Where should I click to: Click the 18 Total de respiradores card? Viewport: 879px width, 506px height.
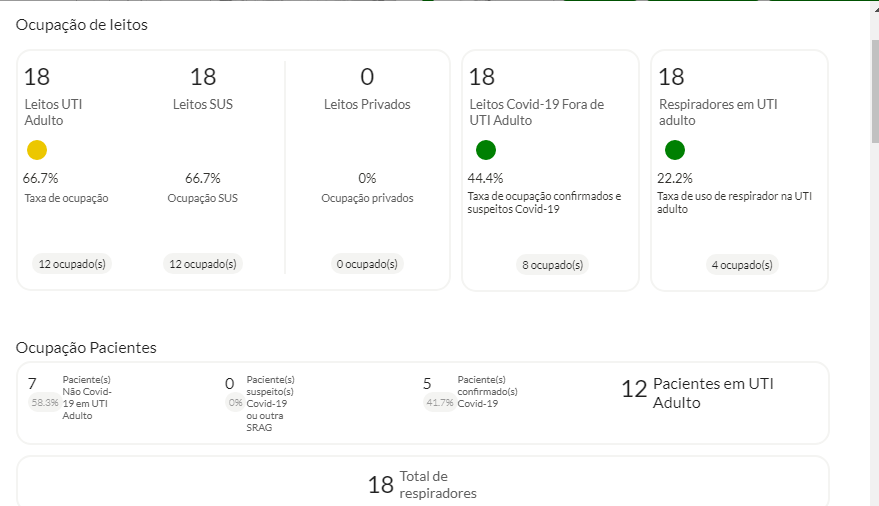[423, 481]
